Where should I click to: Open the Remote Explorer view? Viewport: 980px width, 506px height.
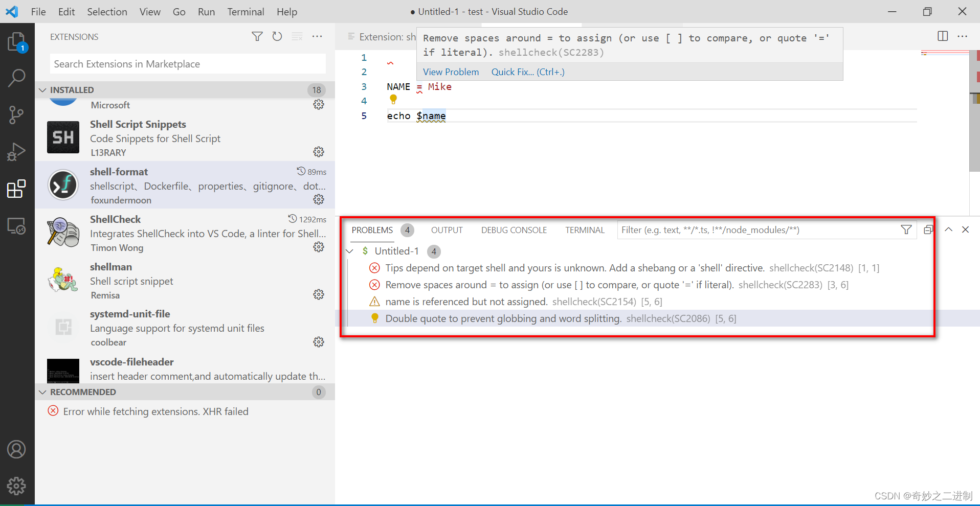coord(17,225)
